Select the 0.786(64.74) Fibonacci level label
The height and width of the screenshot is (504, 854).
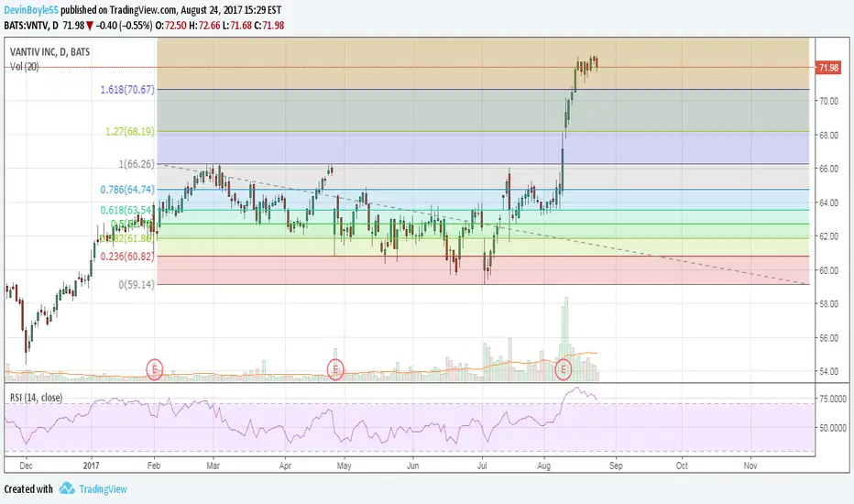click(127, 190)
